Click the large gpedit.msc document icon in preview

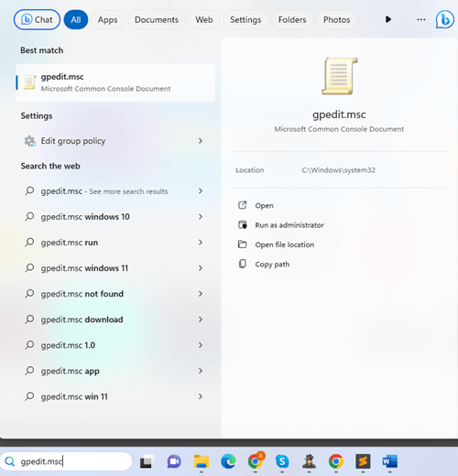(x=339, y=76)
